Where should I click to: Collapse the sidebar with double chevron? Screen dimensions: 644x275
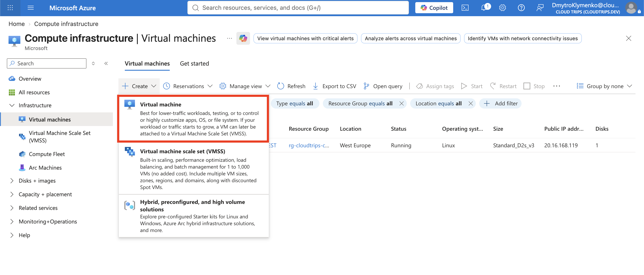tap(106, 63)
